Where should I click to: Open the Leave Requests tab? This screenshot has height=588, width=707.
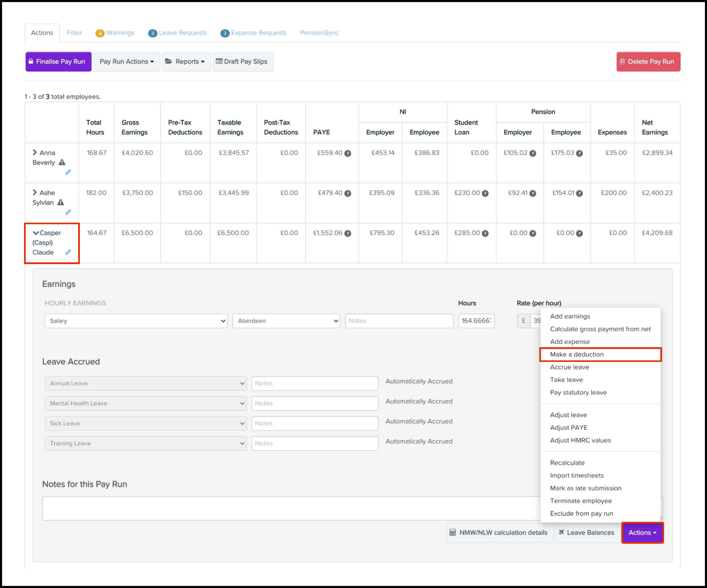coord(182,33)
